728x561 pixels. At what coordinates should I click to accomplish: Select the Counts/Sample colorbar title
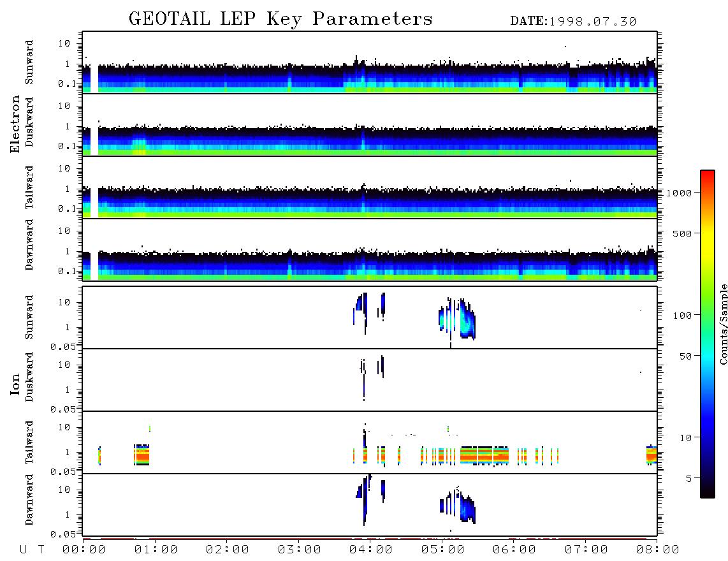point(724,324)
